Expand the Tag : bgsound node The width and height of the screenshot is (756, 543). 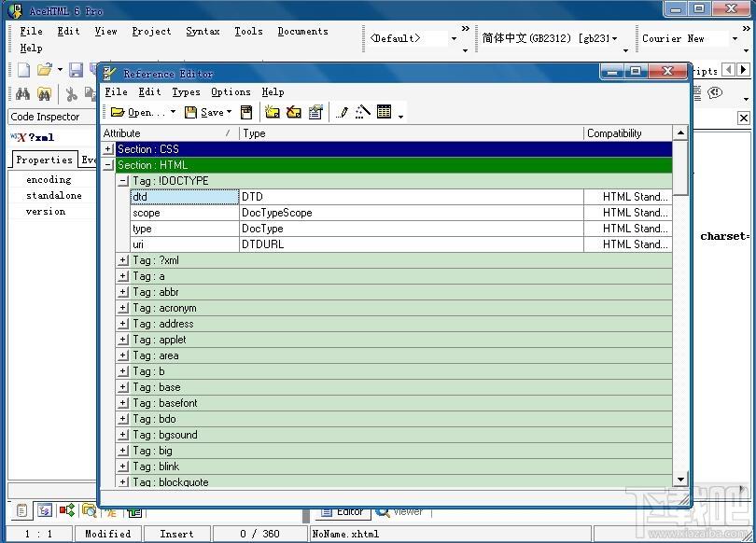tap(123, 435)
